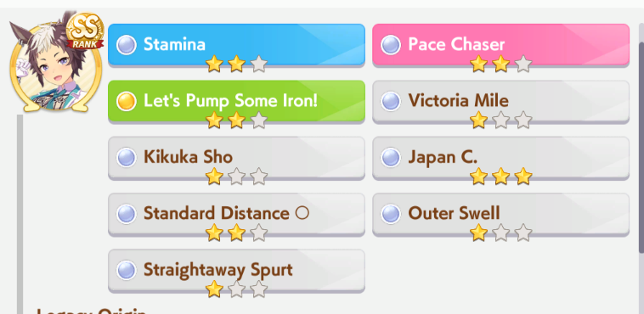Click the three-star rating under Japan C.
The height and width of the screenshot is (314, 644).
(x=500, y=177)
